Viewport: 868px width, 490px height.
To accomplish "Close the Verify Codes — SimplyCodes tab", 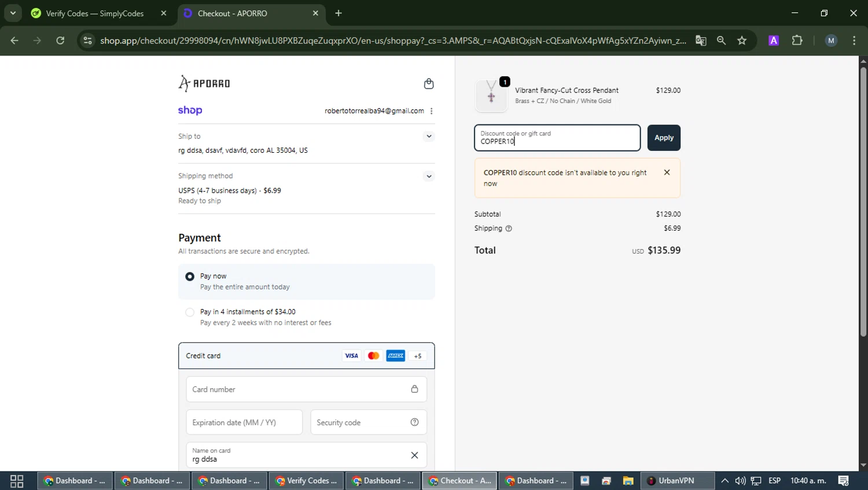I will (164, 13).
